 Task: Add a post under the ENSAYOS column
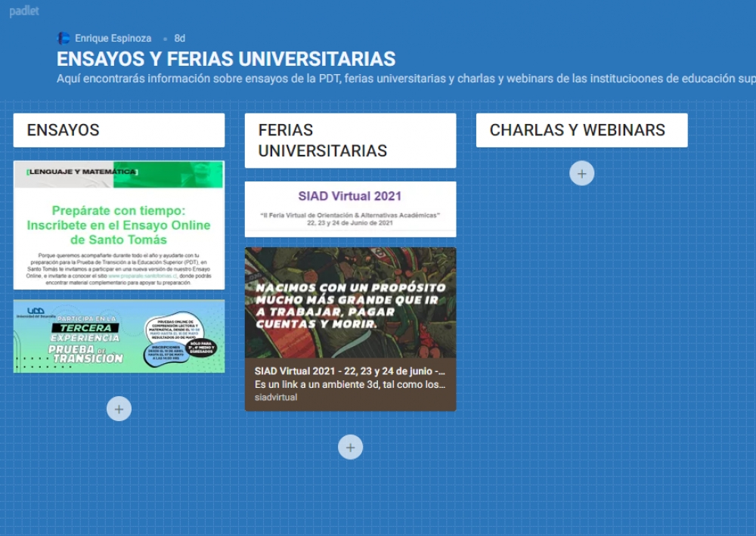[119, 409]
